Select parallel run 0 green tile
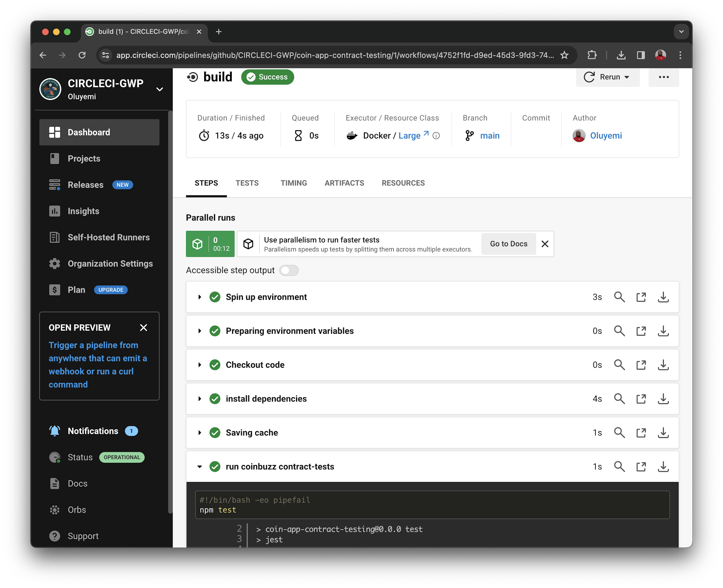The width and height of the screenshot is (723, 588). coord(210,244)
